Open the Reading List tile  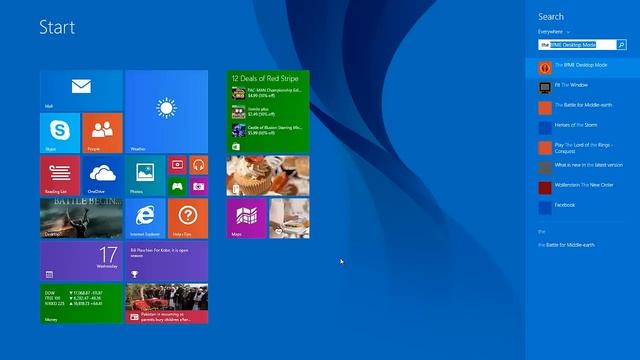[60, 176]
